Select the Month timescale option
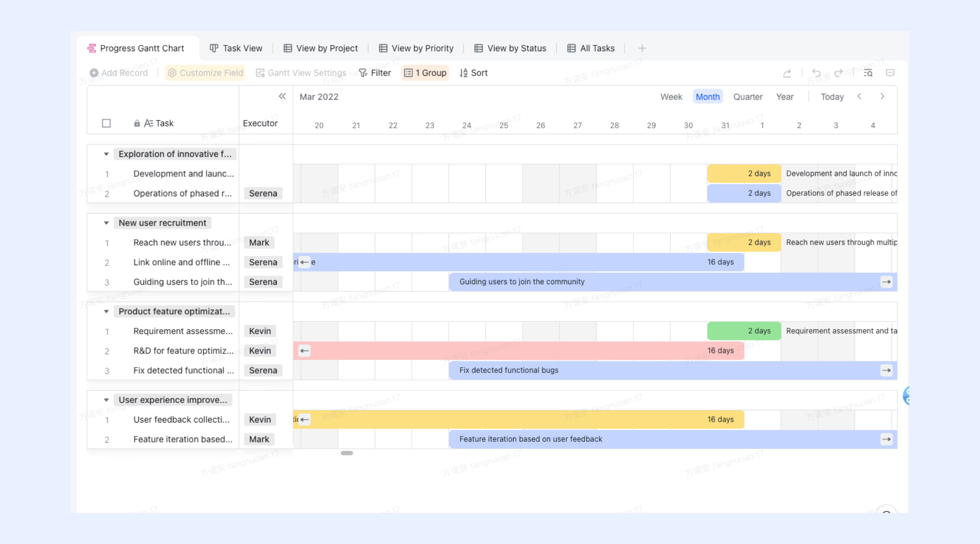 coord(707,97)
